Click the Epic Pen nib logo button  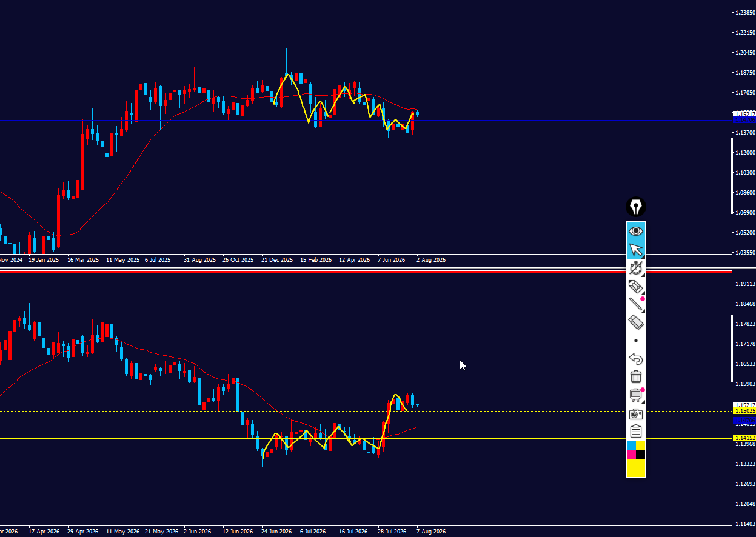(636, 207)
